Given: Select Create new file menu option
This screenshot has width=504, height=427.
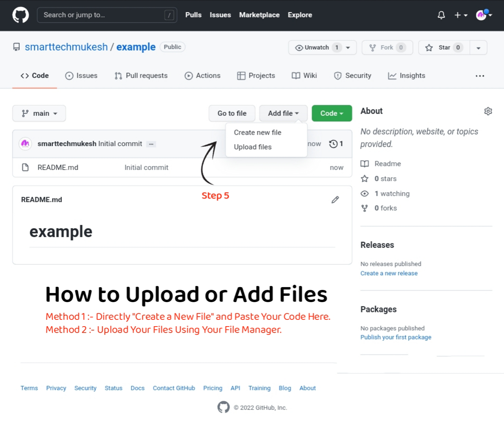Looking at the screenshot, I should (x=258, y=132).
